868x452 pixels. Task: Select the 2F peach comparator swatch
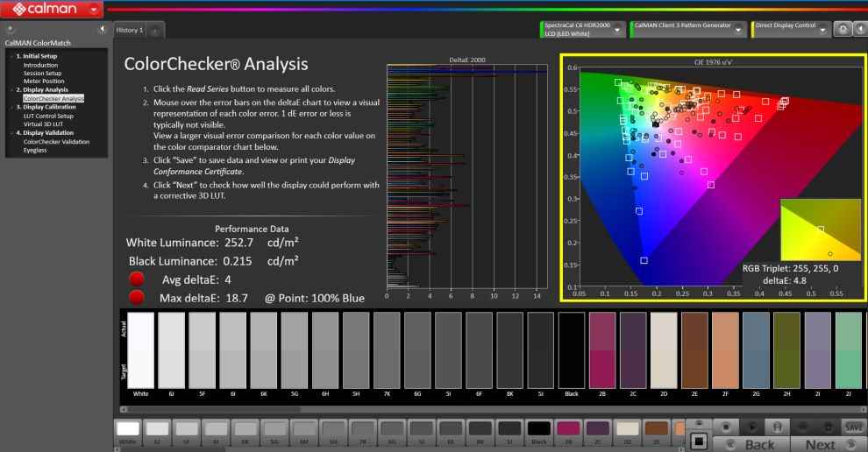pyautogui.click(x=725, y=350)
